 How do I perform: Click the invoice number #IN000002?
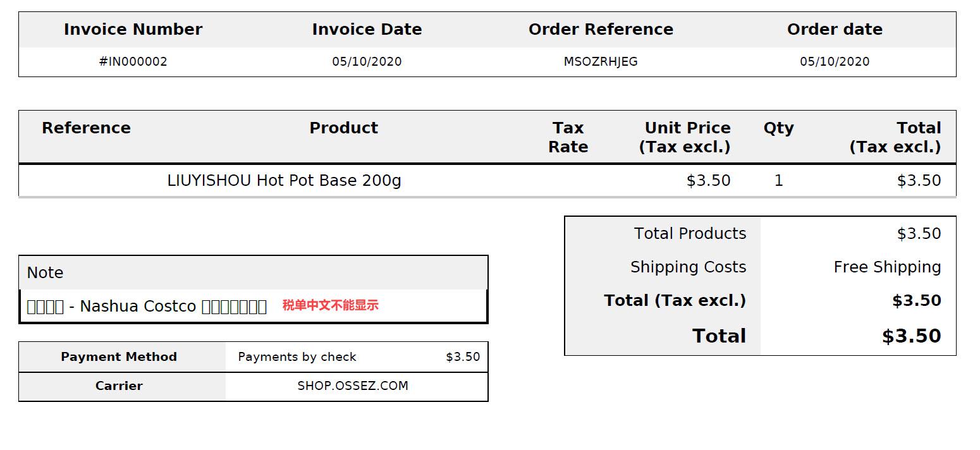coord(133,61)
